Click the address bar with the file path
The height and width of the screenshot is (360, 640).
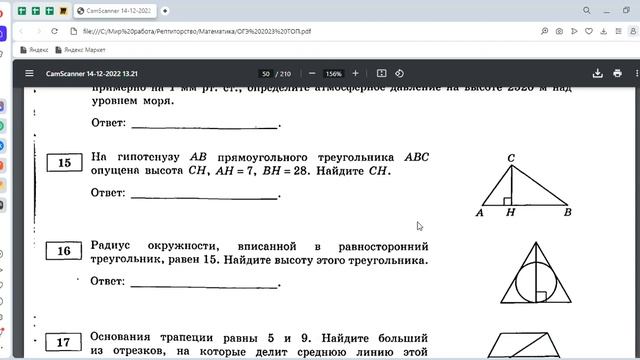tap(197, 31)
